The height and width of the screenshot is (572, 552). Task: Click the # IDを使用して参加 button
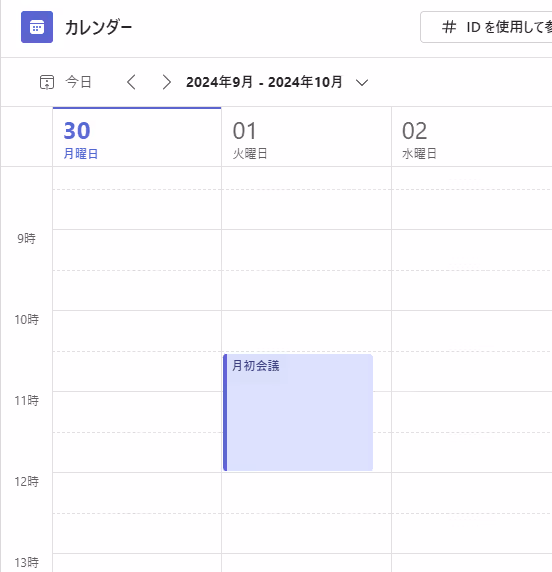click(x=486, y=27)
